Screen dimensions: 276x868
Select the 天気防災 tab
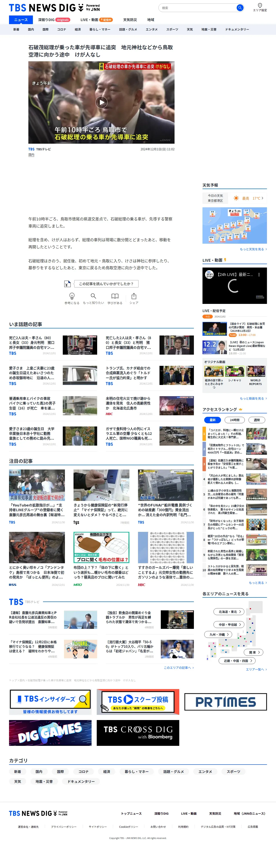[130, 20]
